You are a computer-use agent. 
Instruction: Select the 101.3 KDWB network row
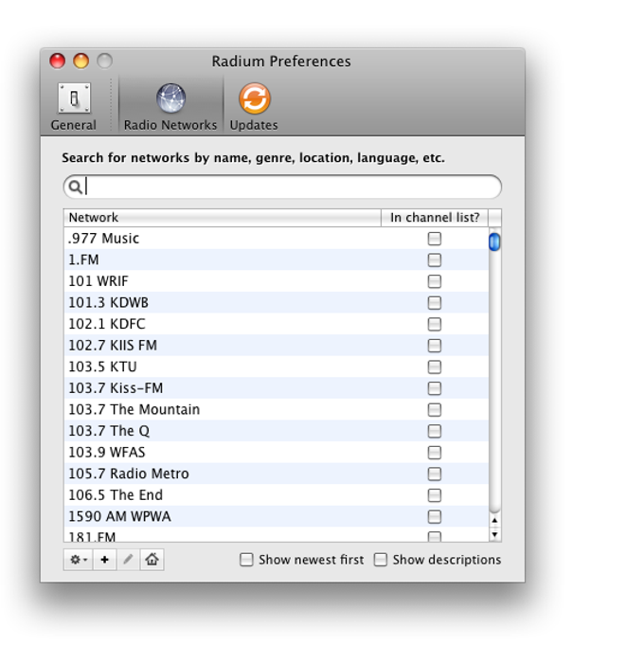(277, 303)
